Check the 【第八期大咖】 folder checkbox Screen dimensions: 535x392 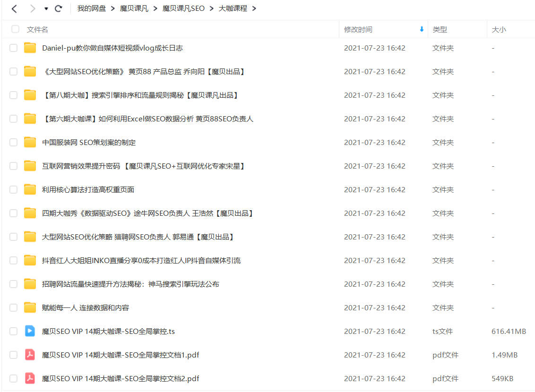tap(13, 95)
